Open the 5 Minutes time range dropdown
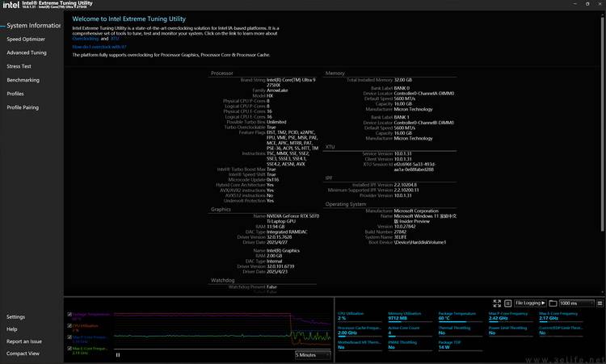Screen dimensions: 606x364 click(313, 355)
